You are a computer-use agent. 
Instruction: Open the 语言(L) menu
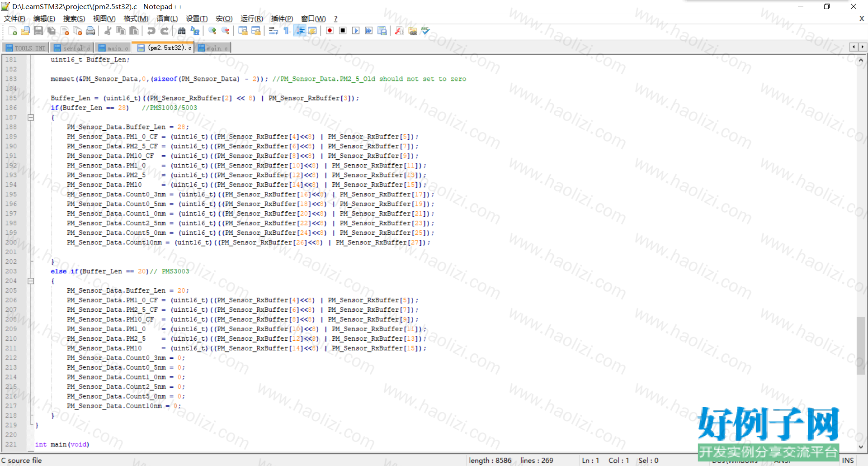167,19
